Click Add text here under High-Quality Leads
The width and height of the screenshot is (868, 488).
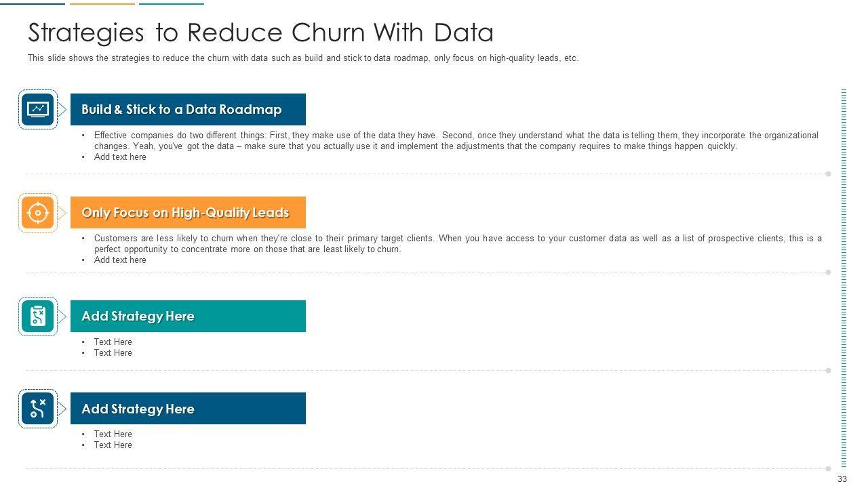pyautogui.click(x=120, y=260)
